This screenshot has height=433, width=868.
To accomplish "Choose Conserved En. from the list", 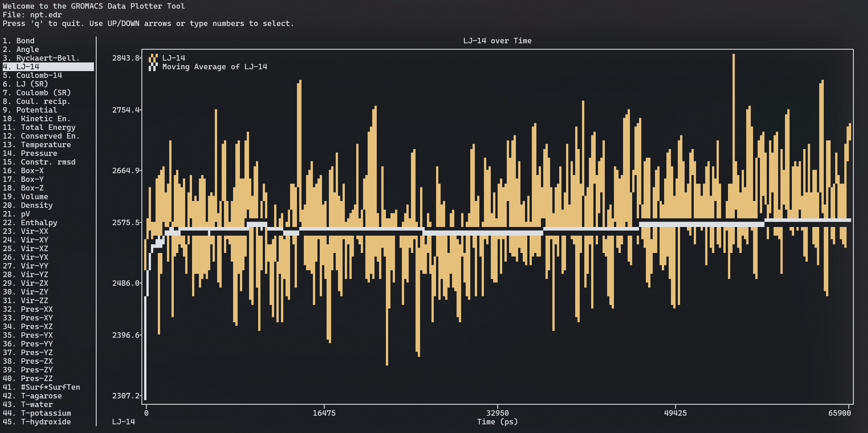I will (x=42, y=136).
